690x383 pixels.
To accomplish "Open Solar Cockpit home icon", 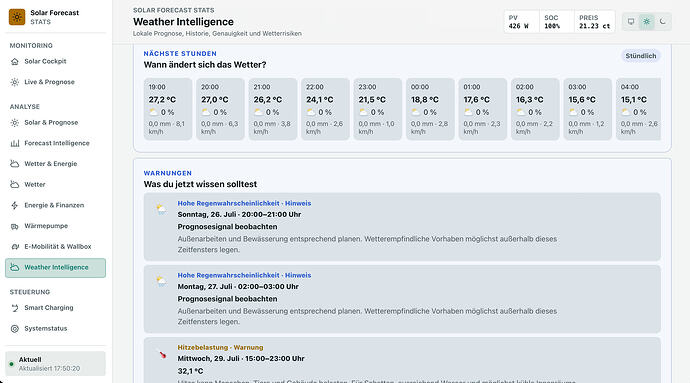I will point(15,62).
